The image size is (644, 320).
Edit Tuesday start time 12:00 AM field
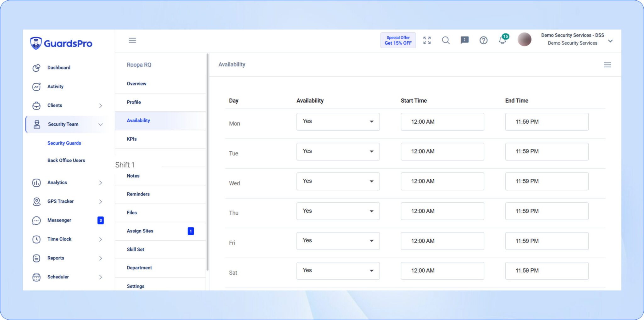click(x=442, y=152)
